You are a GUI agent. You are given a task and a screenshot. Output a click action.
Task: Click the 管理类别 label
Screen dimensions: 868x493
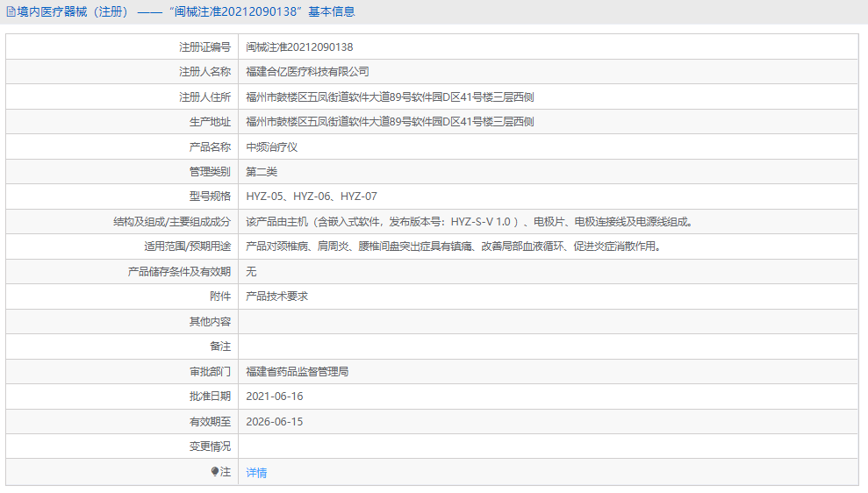(x=210, y=172)
